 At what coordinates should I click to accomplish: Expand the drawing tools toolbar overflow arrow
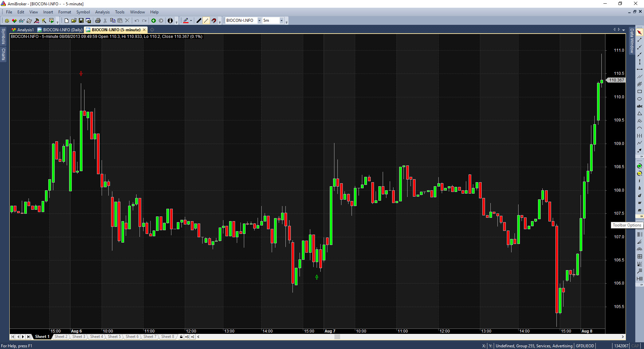[642, 156]
